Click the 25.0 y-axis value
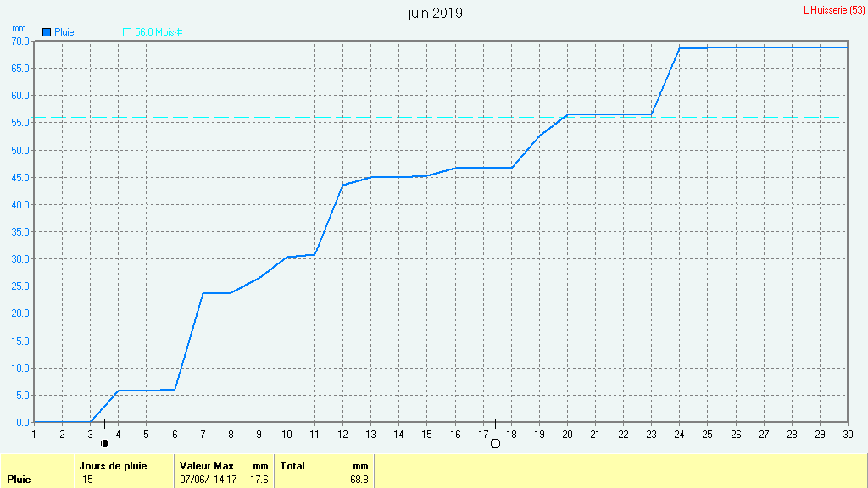 point(20,286)
